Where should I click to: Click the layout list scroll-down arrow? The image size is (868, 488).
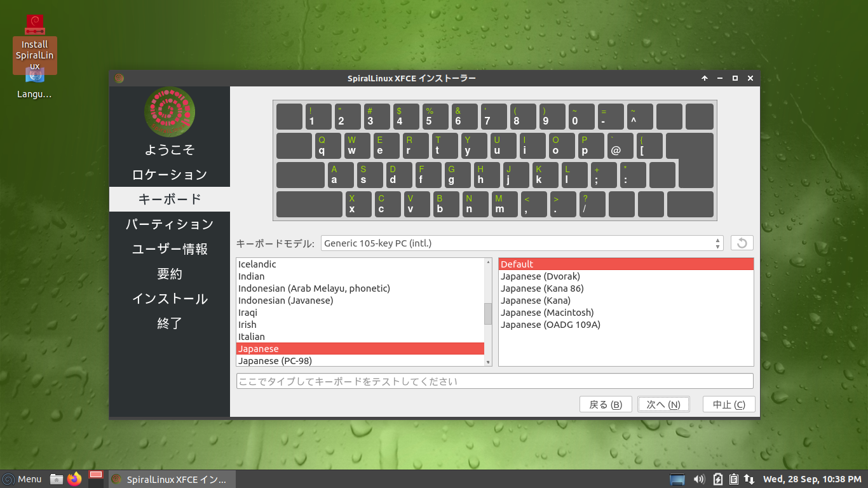pyautogui.click(x=488, y=362)
